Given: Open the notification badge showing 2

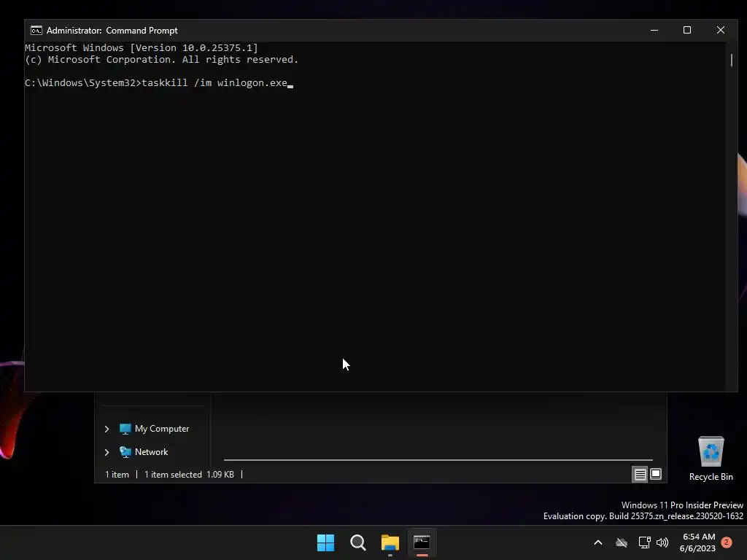Looking at the screenshot, I should click(x=727, y=542).
